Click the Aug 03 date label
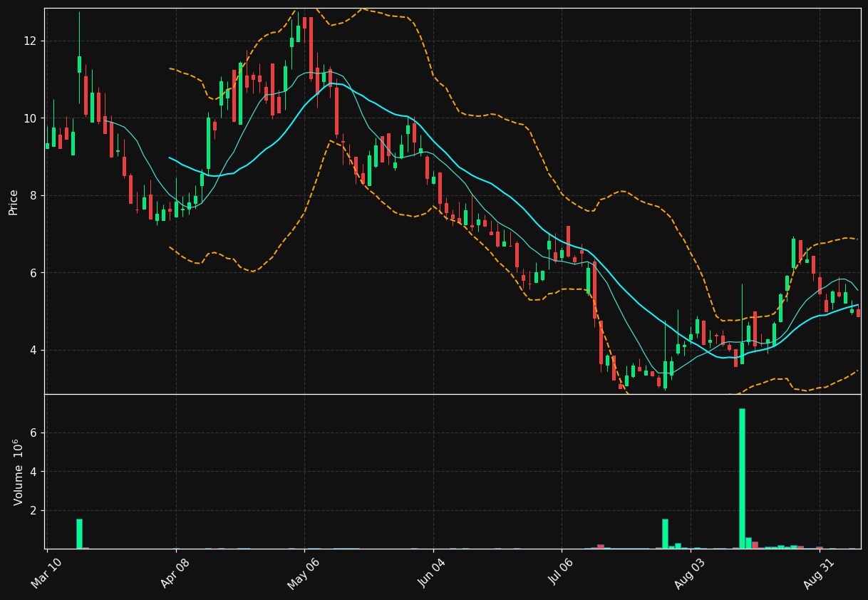Image resolution: width=868 pixels, height=600 pixels. click(x=690, y=573)
